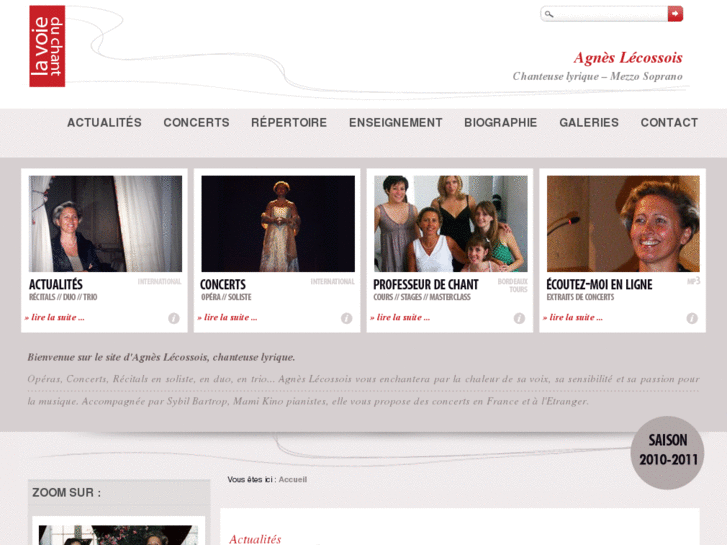Open the Biographie navigation item
The image size is (727, 545).
click(500, 123)
